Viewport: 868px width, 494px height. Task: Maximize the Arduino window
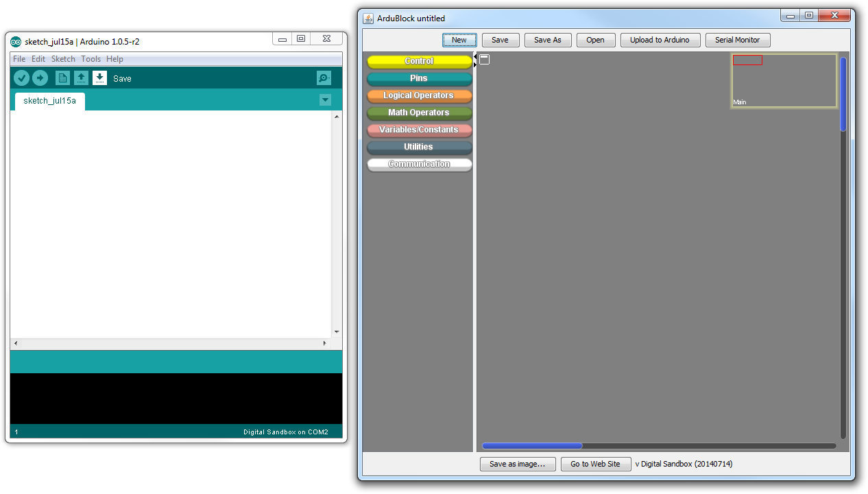pos(300,39)
